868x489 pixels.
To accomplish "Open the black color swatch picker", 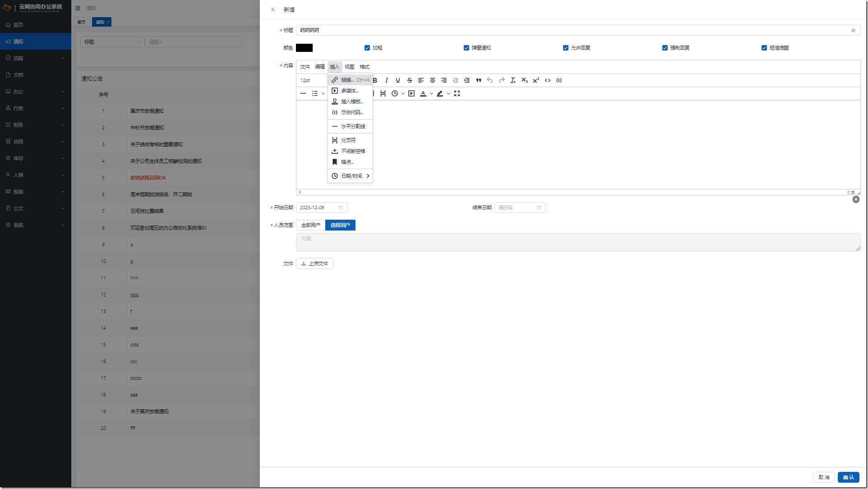I will pos(304,48).
